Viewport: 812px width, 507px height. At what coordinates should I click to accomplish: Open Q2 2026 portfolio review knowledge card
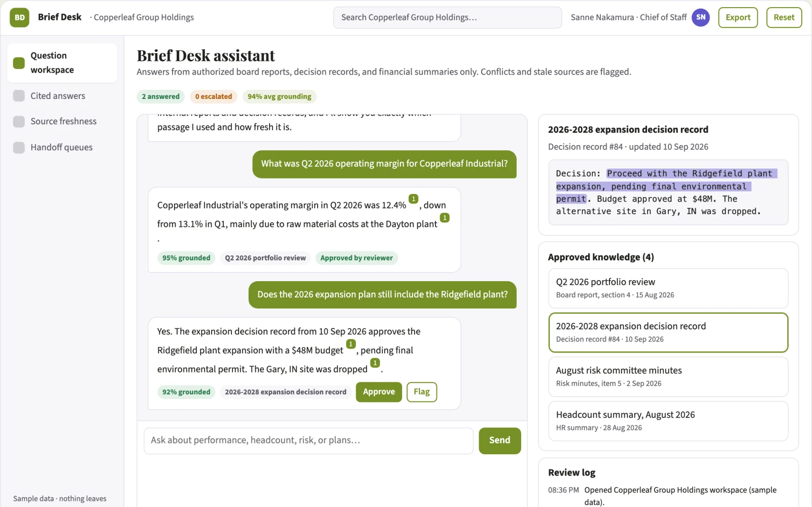[x=668, y=288]
